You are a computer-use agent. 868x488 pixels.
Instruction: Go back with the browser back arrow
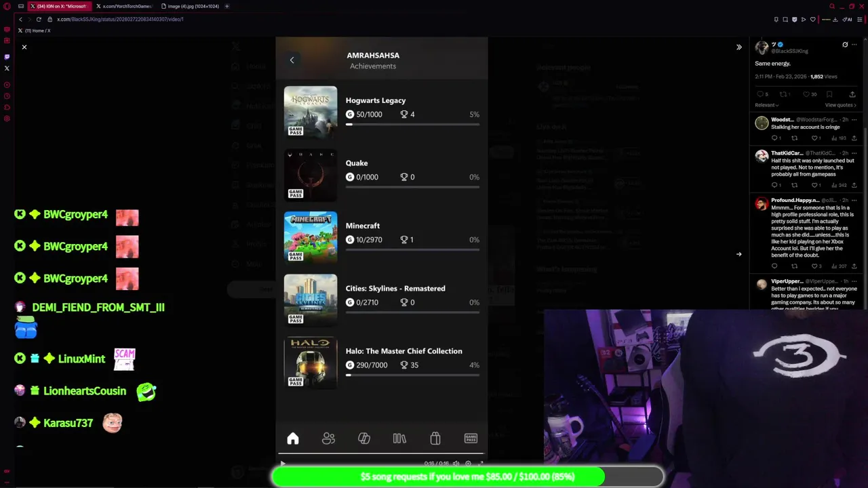click(20, 19)
